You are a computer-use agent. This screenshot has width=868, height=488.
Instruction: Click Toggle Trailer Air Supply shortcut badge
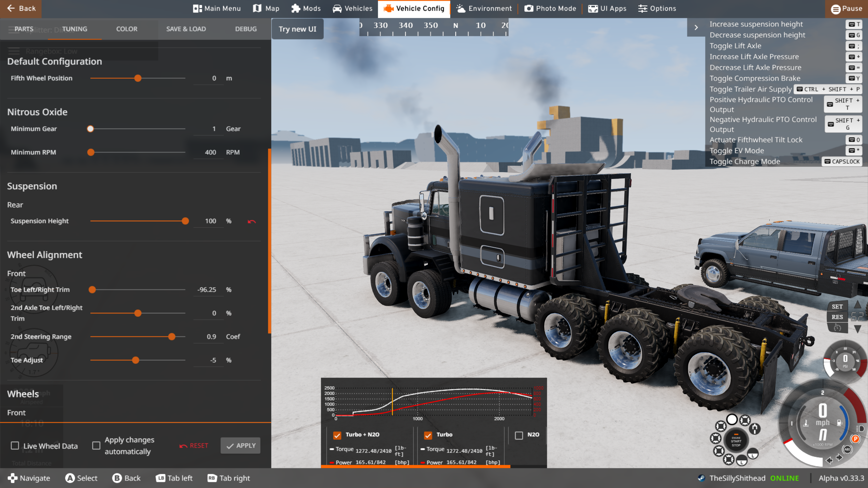pyautogui.click(x=828, y=89)
